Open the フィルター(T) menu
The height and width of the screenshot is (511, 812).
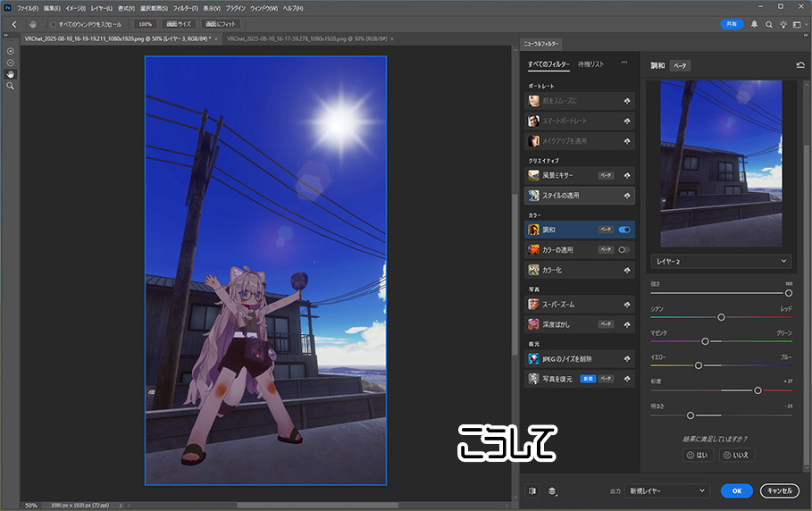(x=186, y=8)
